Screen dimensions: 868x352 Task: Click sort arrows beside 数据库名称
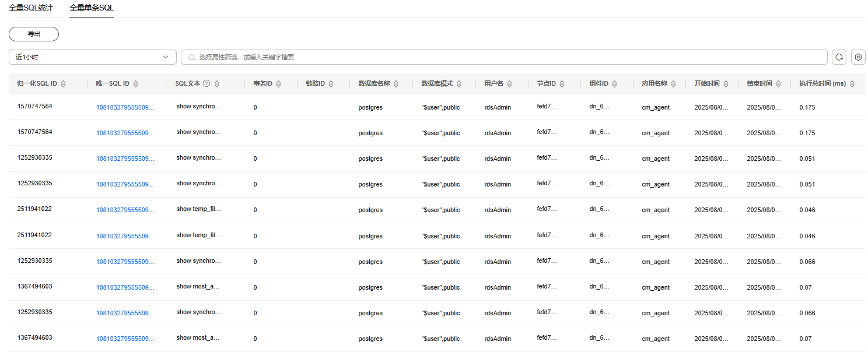pyautogui.click(x=396, y=84)
